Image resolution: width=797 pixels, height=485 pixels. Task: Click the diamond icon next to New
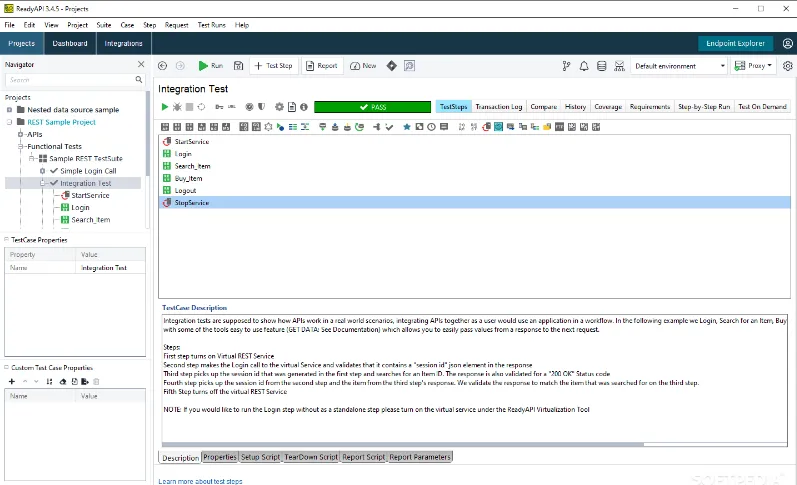[391, 66]
